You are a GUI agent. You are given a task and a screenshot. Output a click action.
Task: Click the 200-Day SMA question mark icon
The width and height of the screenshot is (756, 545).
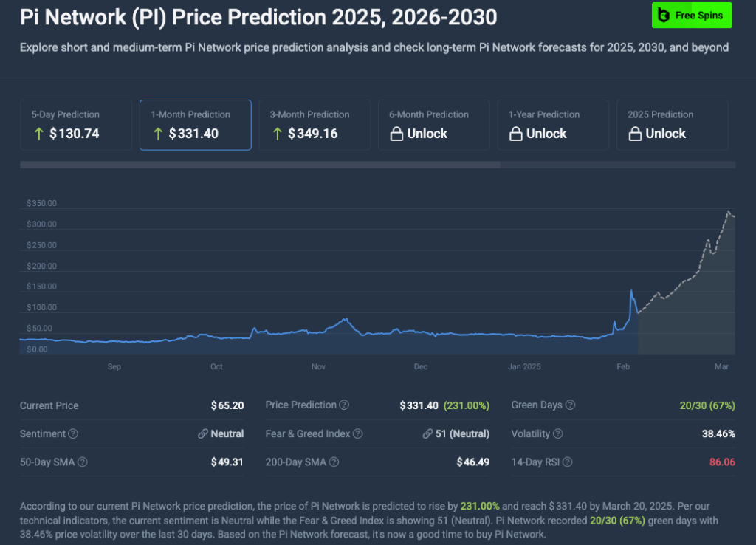click(334, 462)
